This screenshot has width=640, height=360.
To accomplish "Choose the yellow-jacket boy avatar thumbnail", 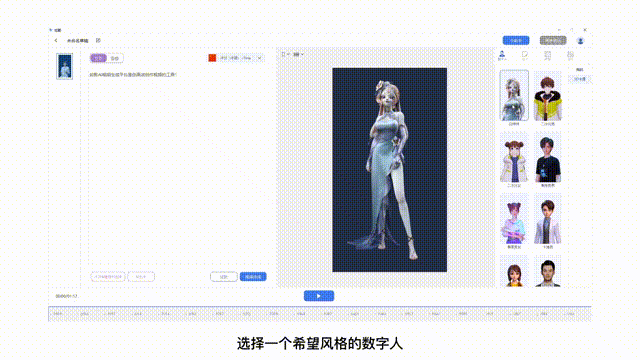I will (547, 96).
